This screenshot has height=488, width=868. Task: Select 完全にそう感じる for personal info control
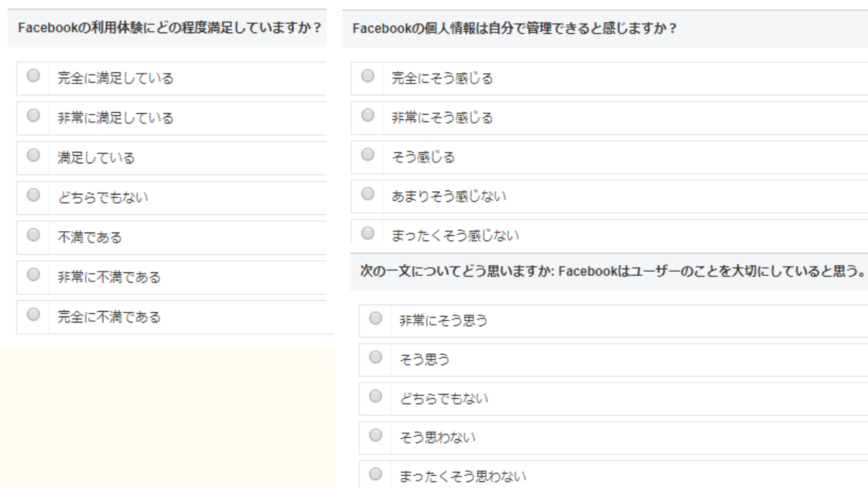368,76
